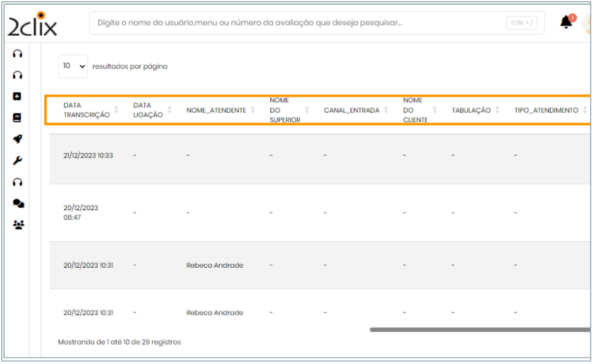Viewport: 593px width, 364px height.
Task: Sort by DATA TRANSCRIÇÃO column
Action: (x=86, y=110)
